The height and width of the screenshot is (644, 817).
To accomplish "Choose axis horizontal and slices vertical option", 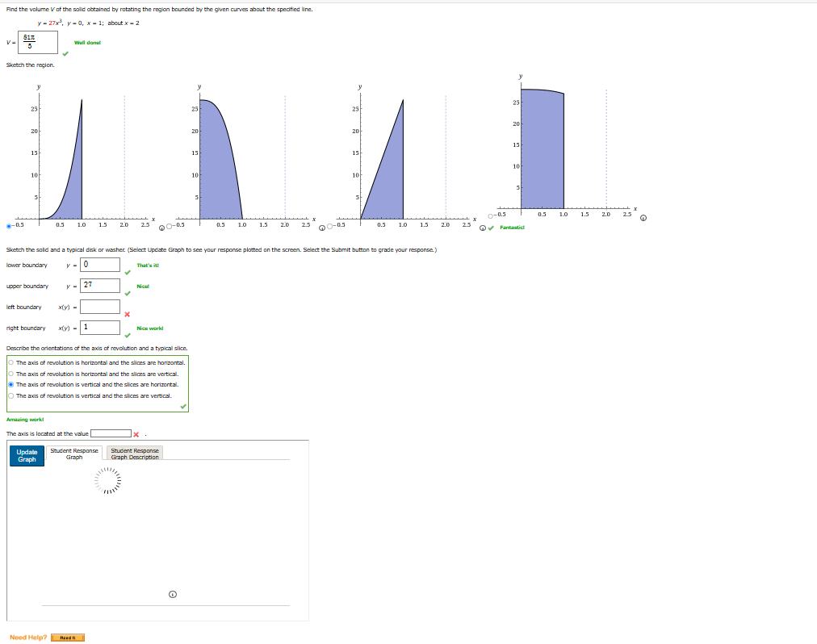I will tap(11, 374).
